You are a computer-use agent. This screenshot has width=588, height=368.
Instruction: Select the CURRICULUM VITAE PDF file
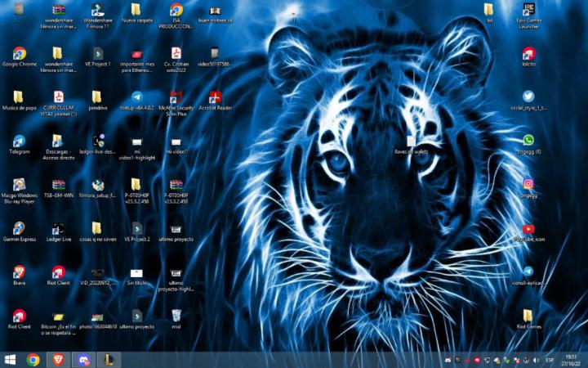59,97
